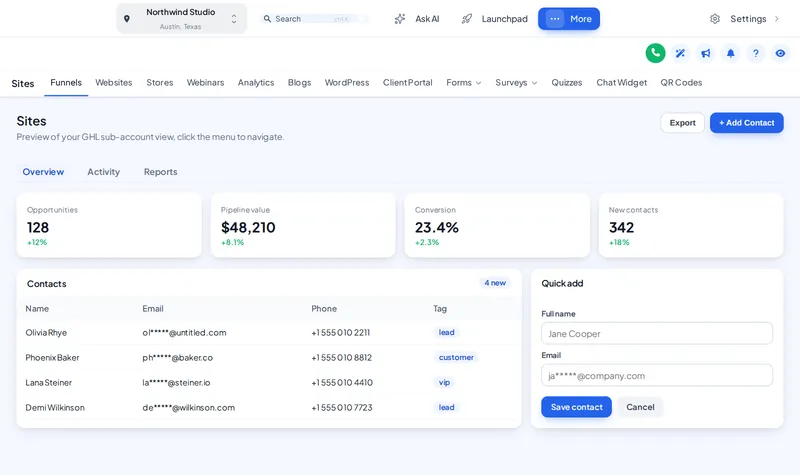Click the Save contact button
800x475 pixels.
coord(577,407)
